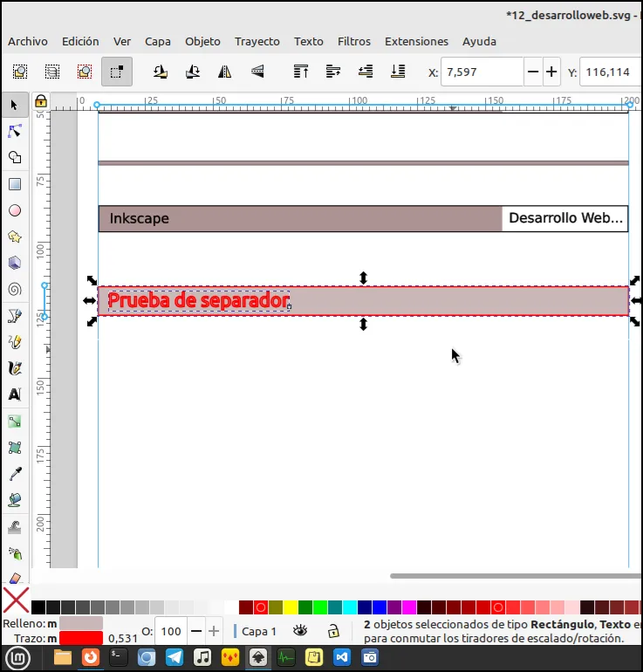The width and height of the screenshot is (643, 672).
Task: Click the horizontal canvas scrollbar
Action: click(x=516, y=576)
